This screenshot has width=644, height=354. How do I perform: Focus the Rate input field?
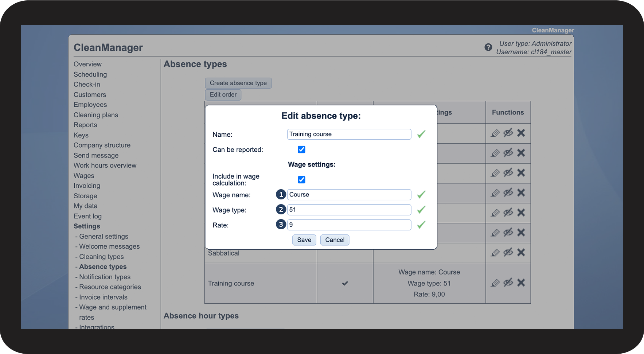349,225
